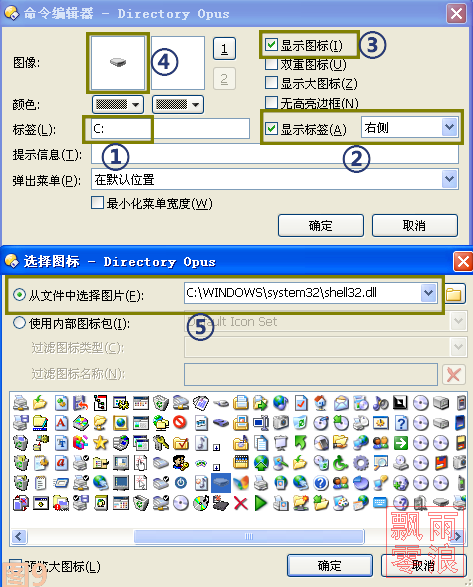Click the second empty 图像 preview box
Image resolution: width=473 pixels, height=587 pixels.
pos(178,63)
